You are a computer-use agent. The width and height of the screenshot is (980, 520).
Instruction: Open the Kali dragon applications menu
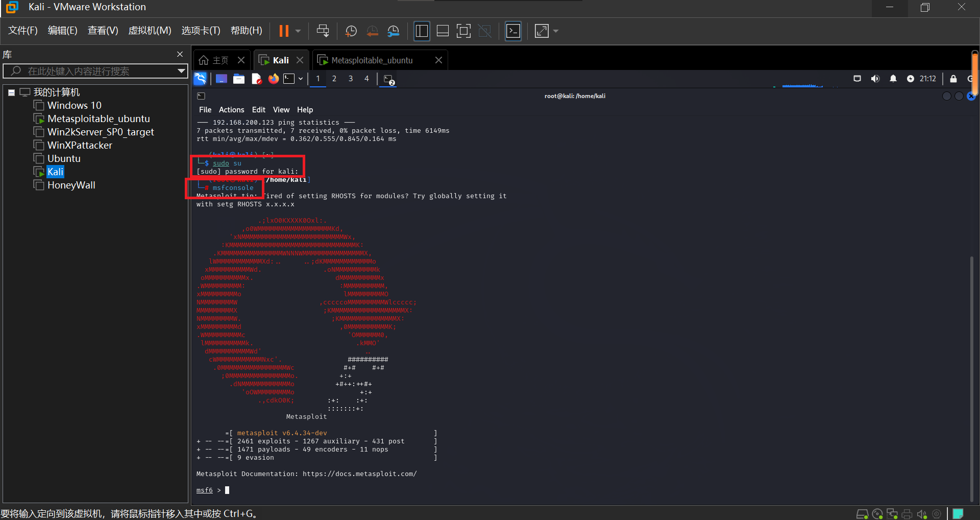(x=200, y=79)
